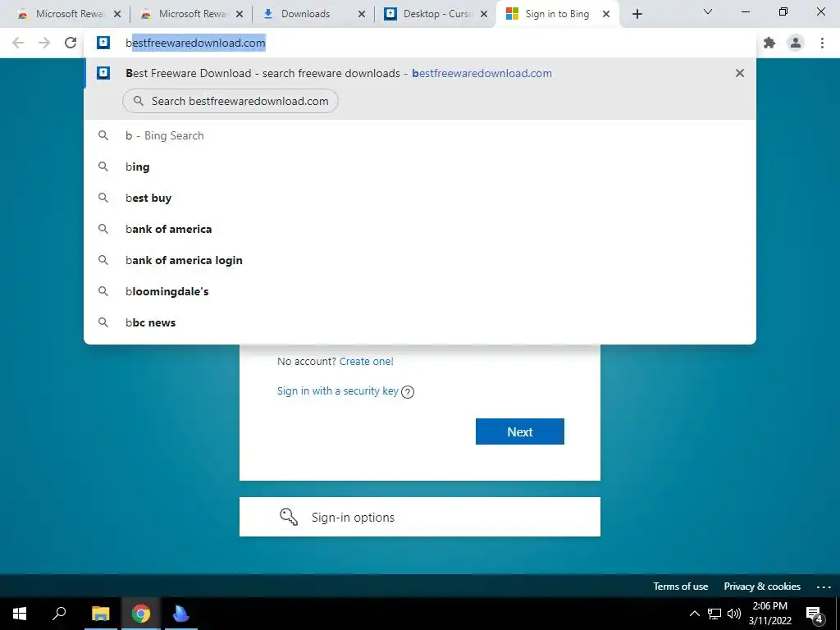Open Chrome's three-dot menu

click(x=822, y=43)
